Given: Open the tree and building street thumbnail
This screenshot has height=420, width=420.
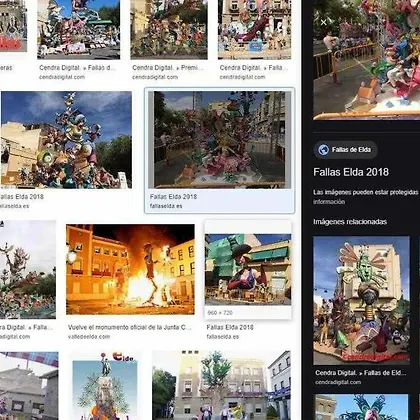Looking at the screenshot, I should 221,385.
